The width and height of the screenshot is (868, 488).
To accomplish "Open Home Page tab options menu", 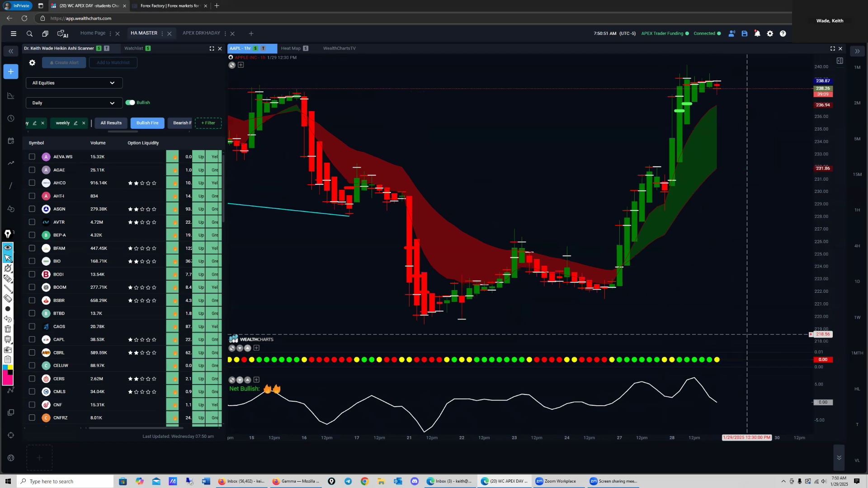I will 110,33.
